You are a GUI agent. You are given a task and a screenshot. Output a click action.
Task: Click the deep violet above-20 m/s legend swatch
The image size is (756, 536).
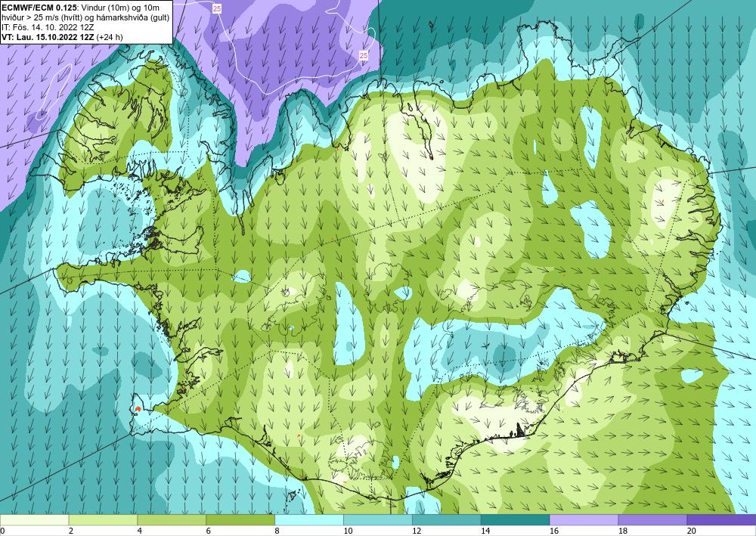(x=721, y=520)
